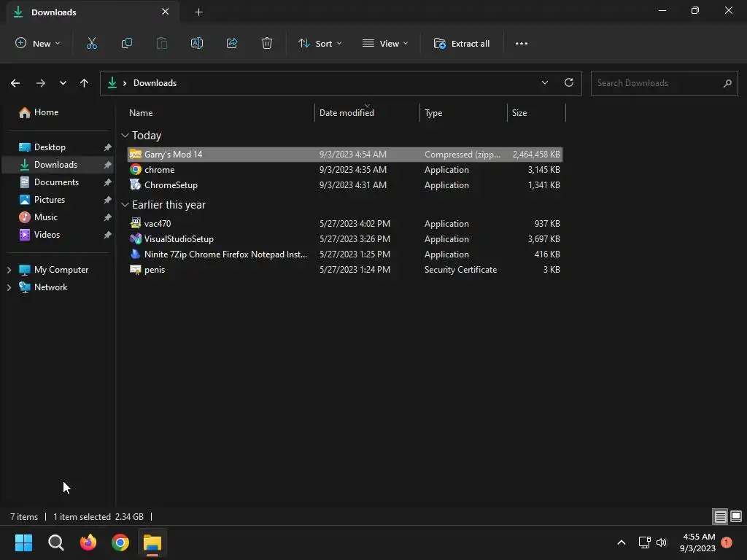Switch to details view icon in status bar
The height and width of the screenshot is (560, 747).
tap(720, 516)
